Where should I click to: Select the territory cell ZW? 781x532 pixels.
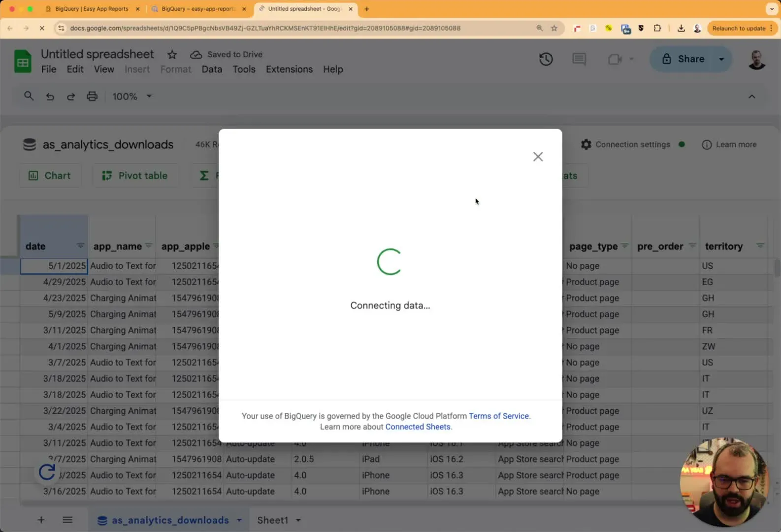pos(733,346)
